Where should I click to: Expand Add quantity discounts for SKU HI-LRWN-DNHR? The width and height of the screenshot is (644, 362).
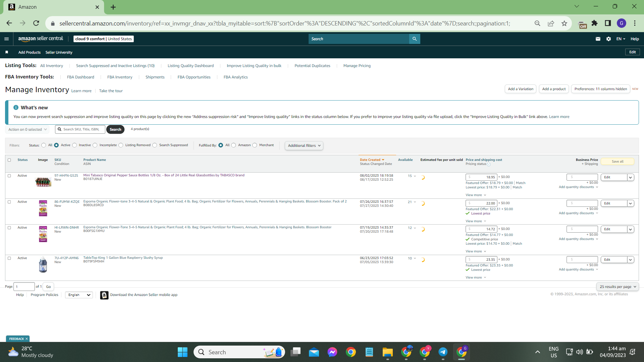pyautogui.click(x=578, y=239)
